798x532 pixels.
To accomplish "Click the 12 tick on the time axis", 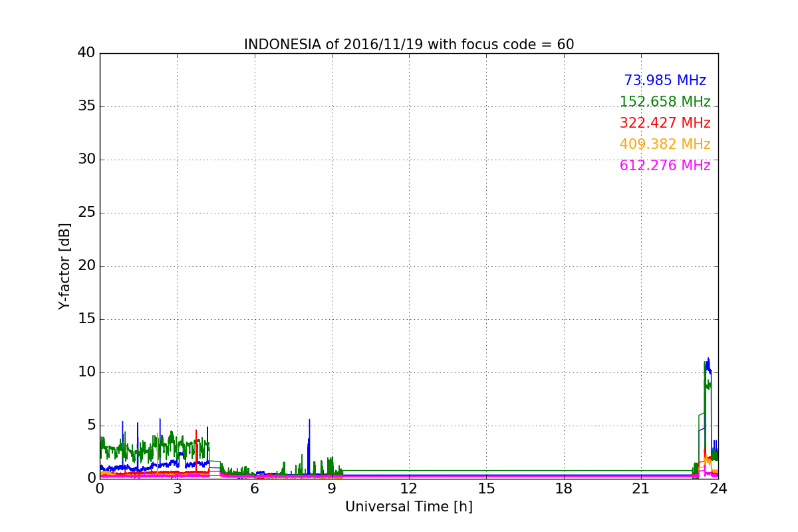I will click(409, 489).
